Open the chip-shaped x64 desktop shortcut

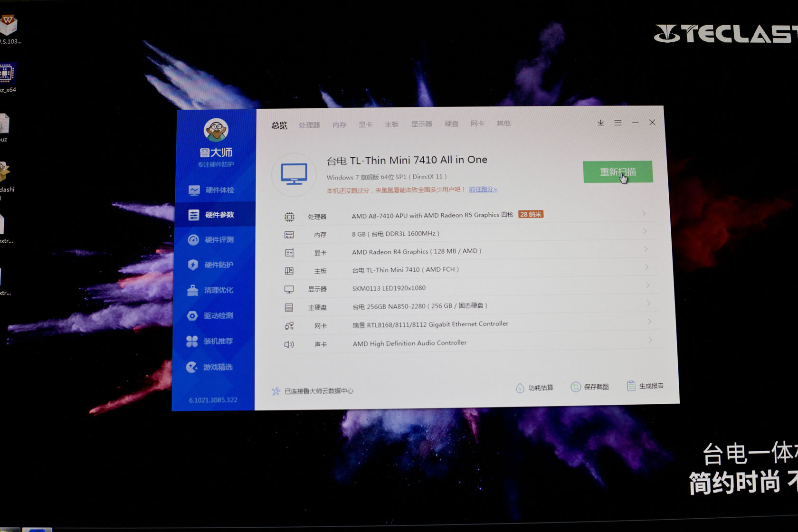pyautogui.click(x=7, y=73)
